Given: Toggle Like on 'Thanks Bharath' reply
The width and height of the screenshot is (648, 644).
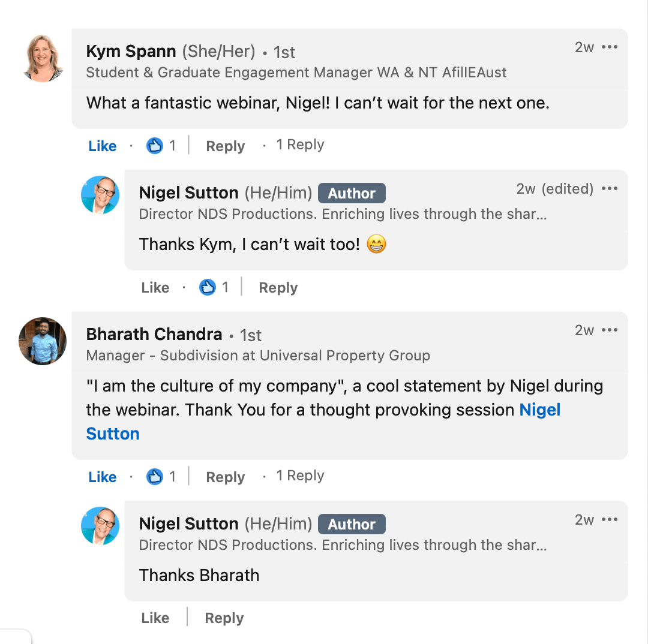Looking at the screenshot, I should (x=155, y=618).
